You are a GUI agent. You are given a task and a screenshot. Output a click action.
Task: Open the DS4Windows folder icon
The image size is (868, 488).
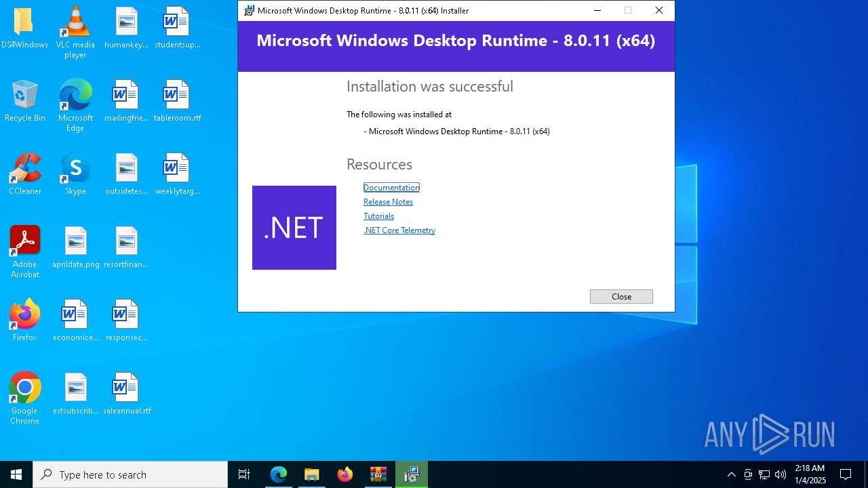(24, 22)
